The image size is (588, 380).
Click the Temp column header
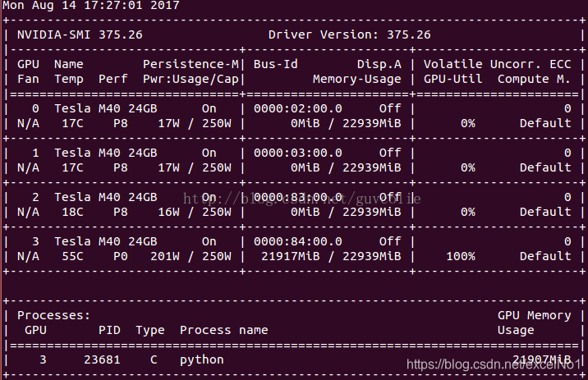click(69, 79)
